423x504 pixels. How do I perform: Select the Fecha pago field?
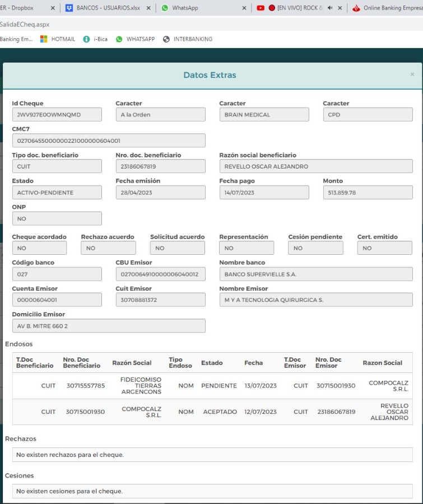pyautogui.click(x=264, y=193)
